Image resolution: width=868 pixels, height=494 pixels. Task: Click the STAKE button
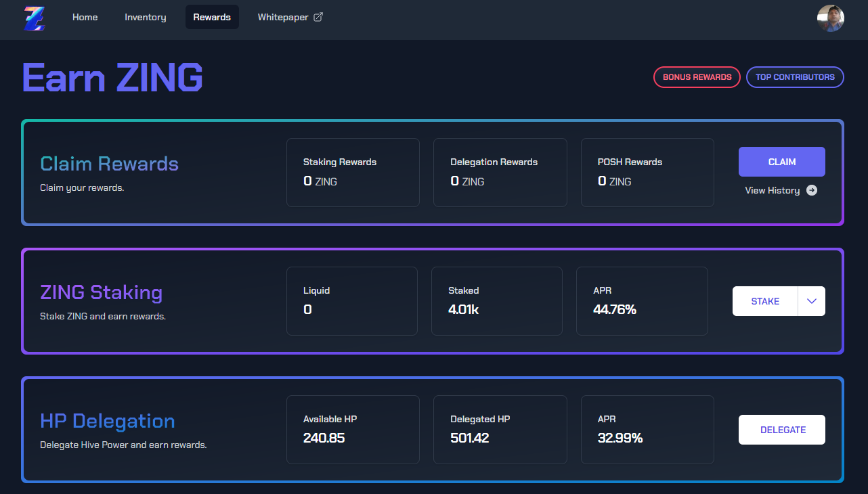(765, 301)
